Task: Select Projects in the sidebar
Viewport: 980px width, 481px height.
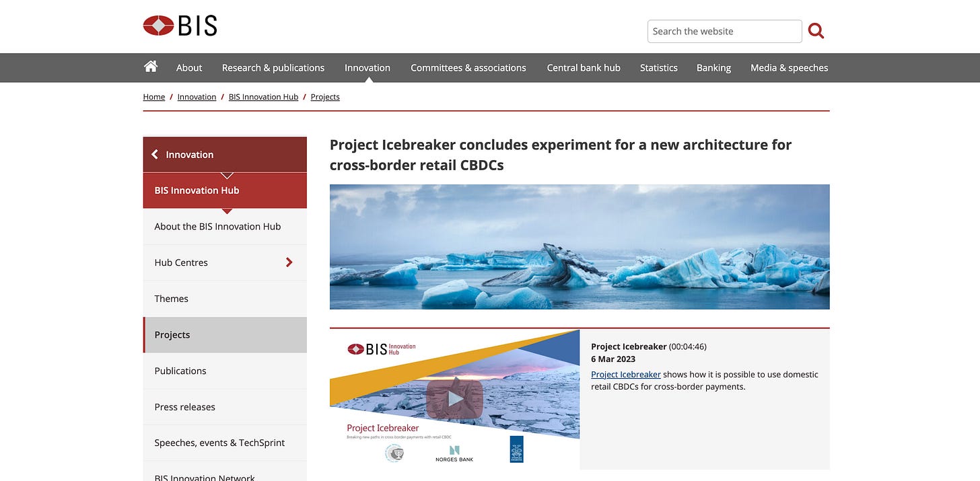Action: 225,335
